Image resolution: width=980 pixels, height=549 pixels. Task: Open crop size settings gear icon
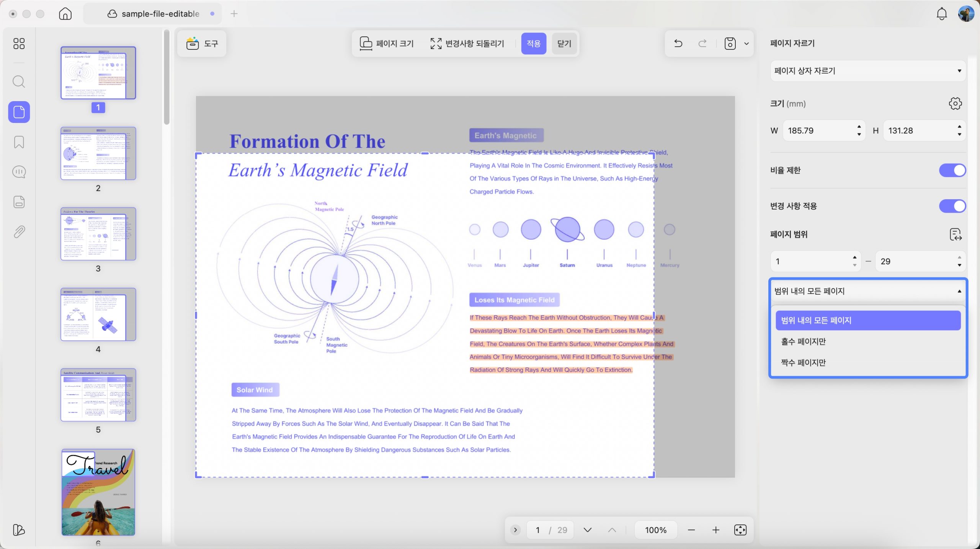coord(955,103)
